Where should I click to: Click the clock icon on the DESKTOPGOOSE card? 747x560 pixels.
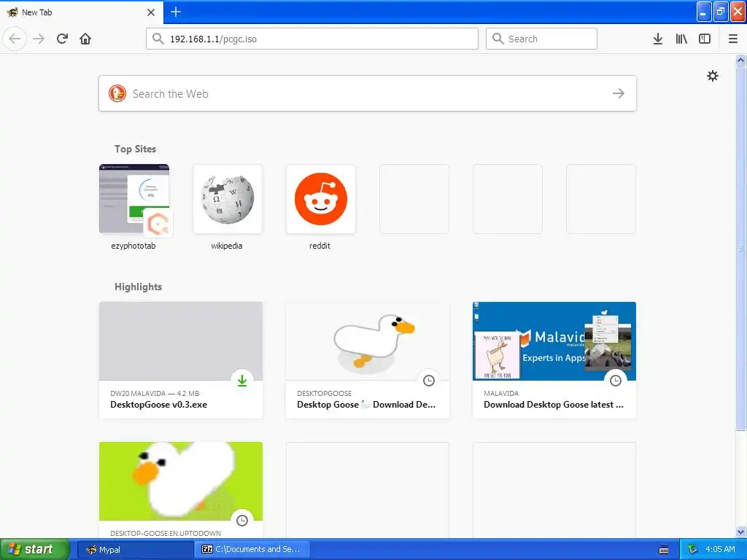click(429, 381)
